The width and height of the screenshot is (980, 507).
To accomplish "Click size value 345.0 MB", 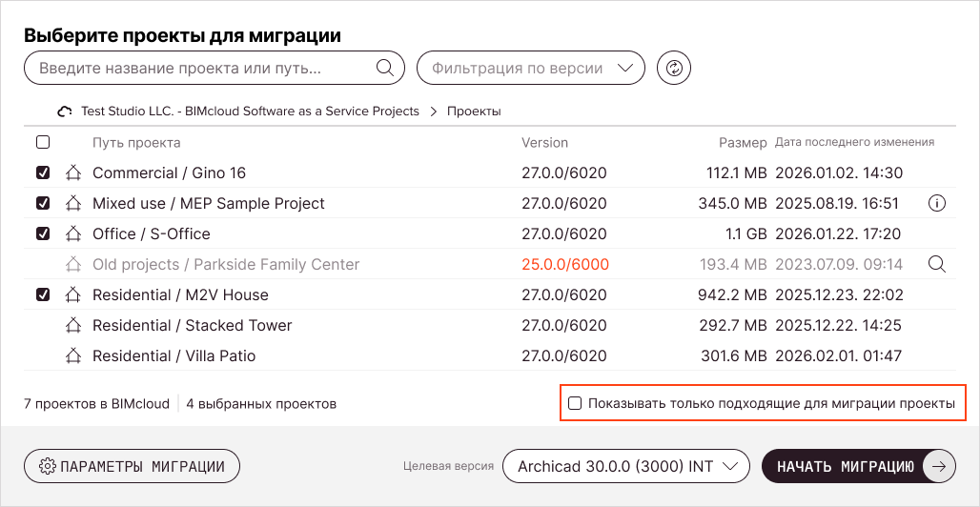I will coord(732,203).
